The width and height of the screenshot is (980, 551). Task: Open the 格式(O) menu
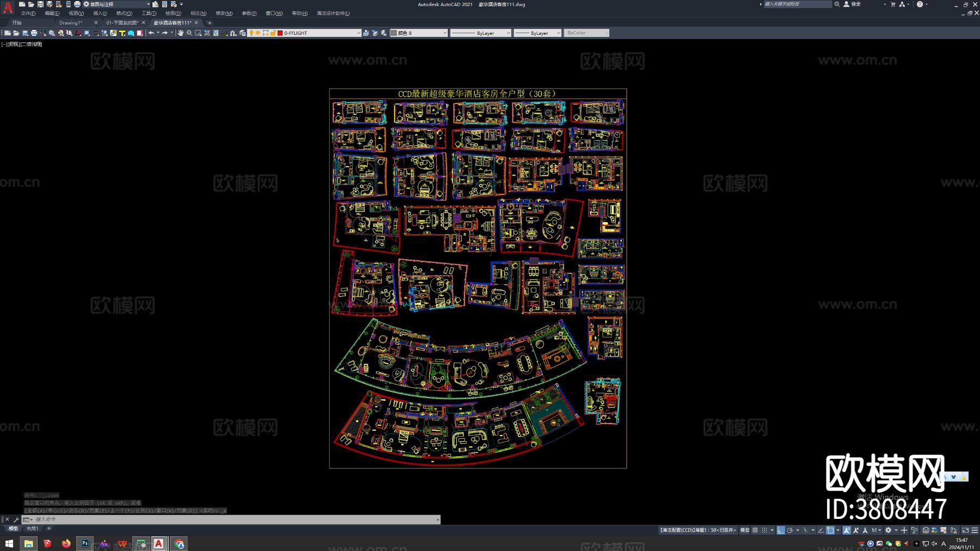(x=124, y=13)
